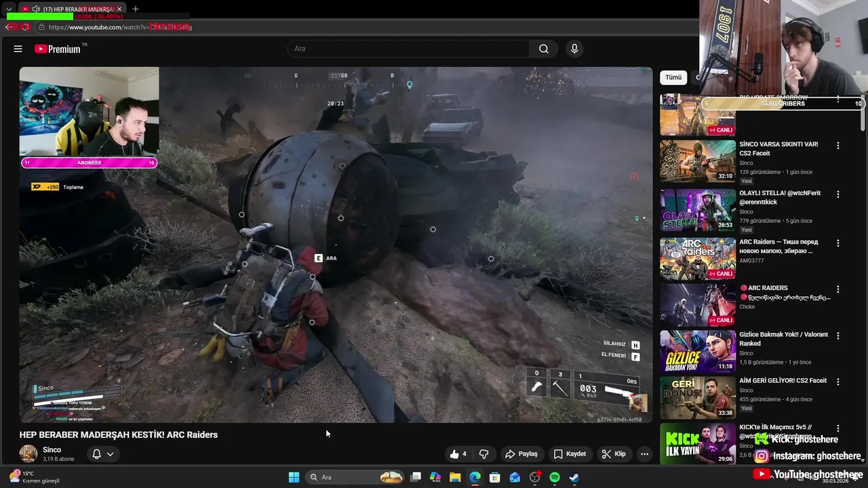Open SİNCO VARSA SIKINTI VAR! CS2 Faceit title
Screen dimensions: 868x488
pos(778,149)
